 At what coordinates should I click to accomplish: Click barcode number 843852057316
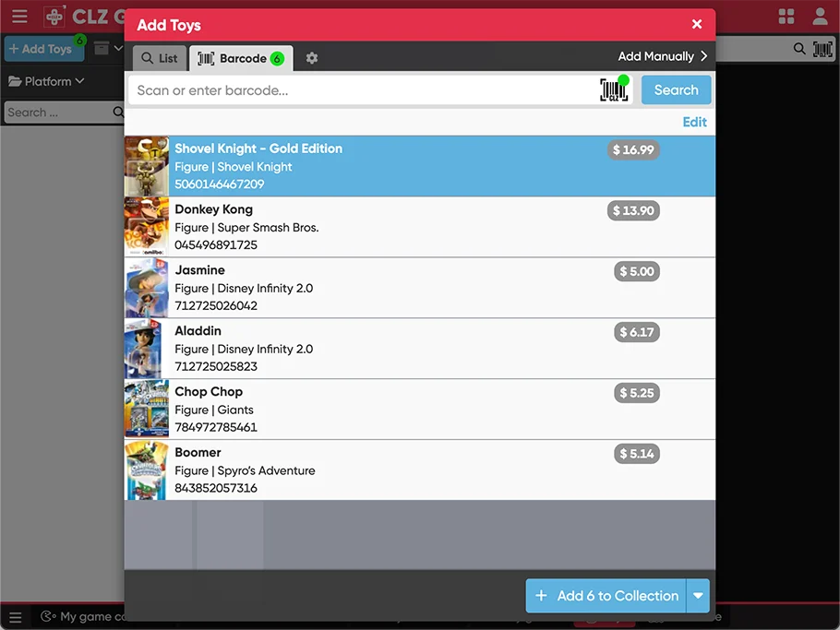216,488
